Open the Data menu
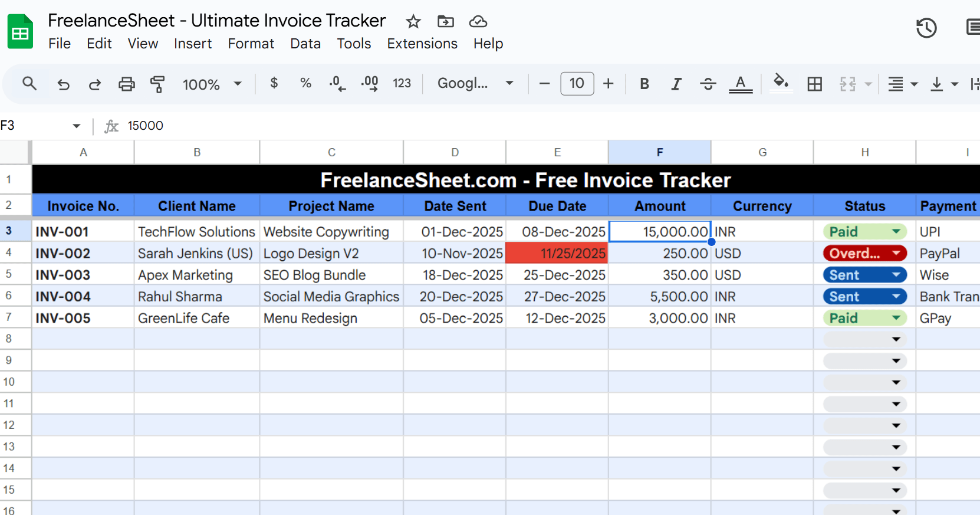 point(305,44)
